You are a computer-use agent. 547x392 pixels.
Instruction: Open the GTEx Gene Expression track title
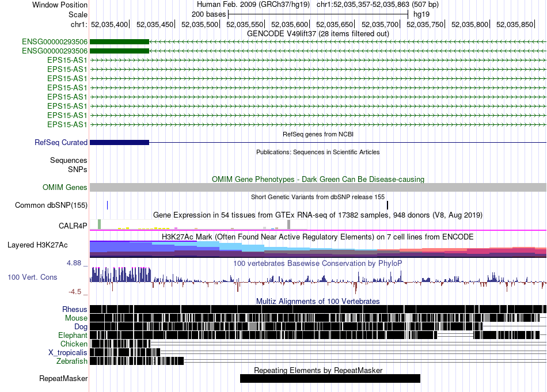(x=318, y=215)
